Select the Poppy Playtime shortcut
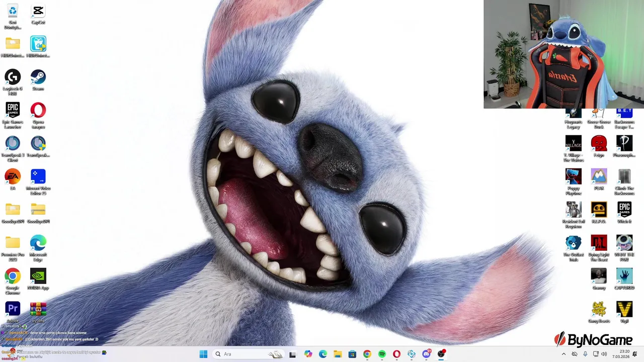 (x=574, y=182)
